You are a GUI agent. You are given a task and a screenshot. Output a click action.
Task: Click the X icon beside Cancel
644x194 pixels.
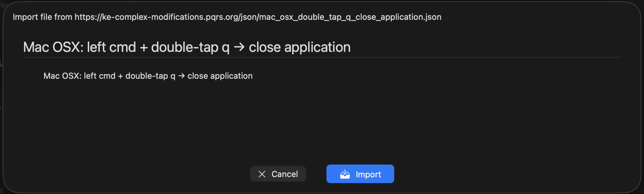262,174
